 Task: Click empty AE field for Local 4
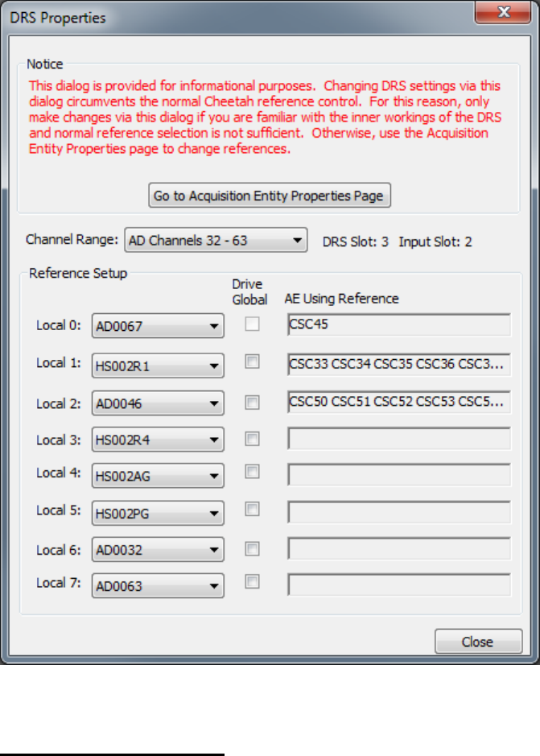click(x=399, y=475)
